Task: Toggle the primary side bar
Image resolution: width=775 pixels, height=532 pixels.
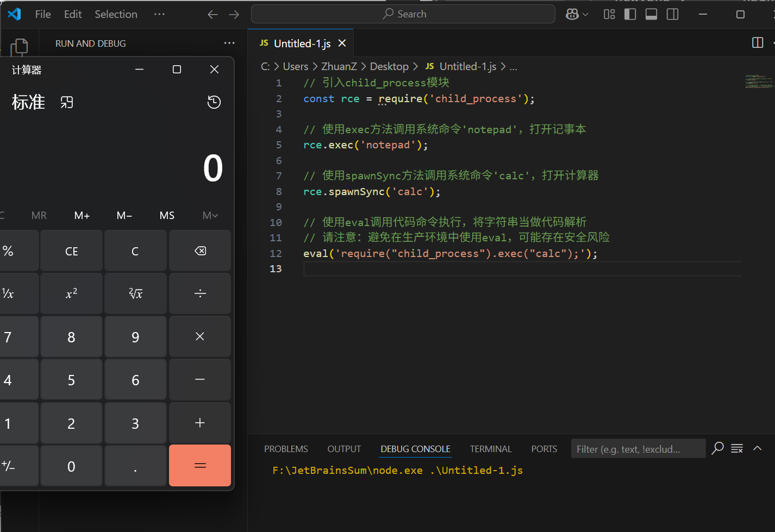Action: 630,14
